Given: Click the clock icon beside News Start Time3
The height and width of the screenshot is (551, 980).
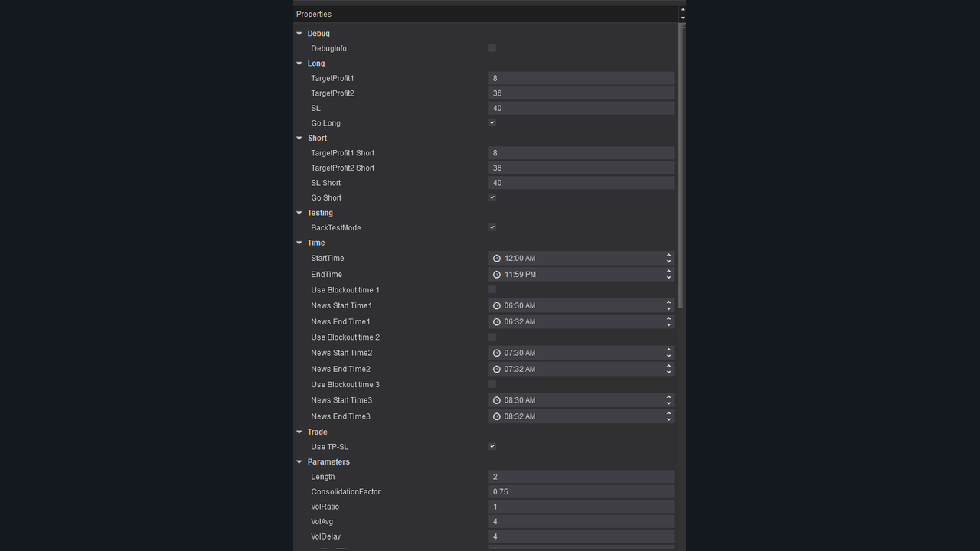Looking at the screenshot, I should click(x=497, y=399).
